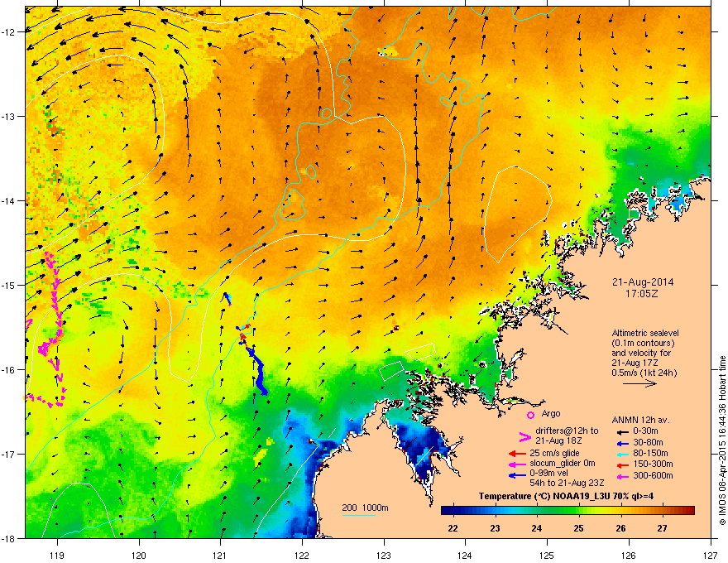Click the 27 tick label on colorbar
728x563 pixels.
point(663,528)
